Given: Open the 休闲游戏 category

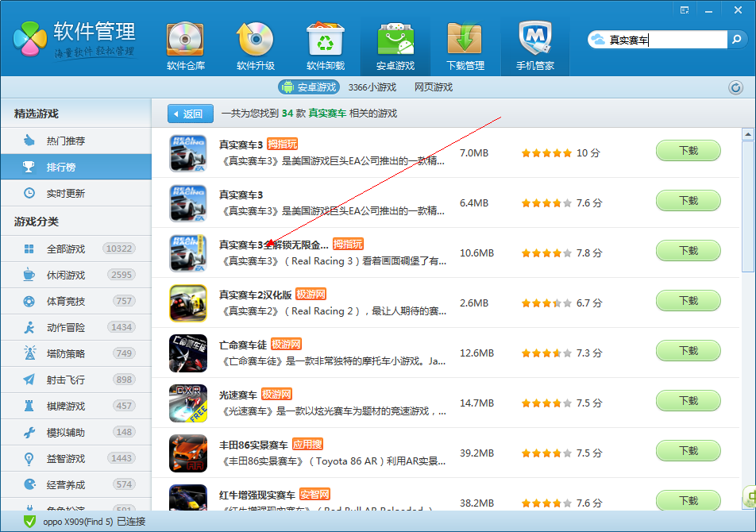Looking at the screenshot, I should [x=66, y=276].
